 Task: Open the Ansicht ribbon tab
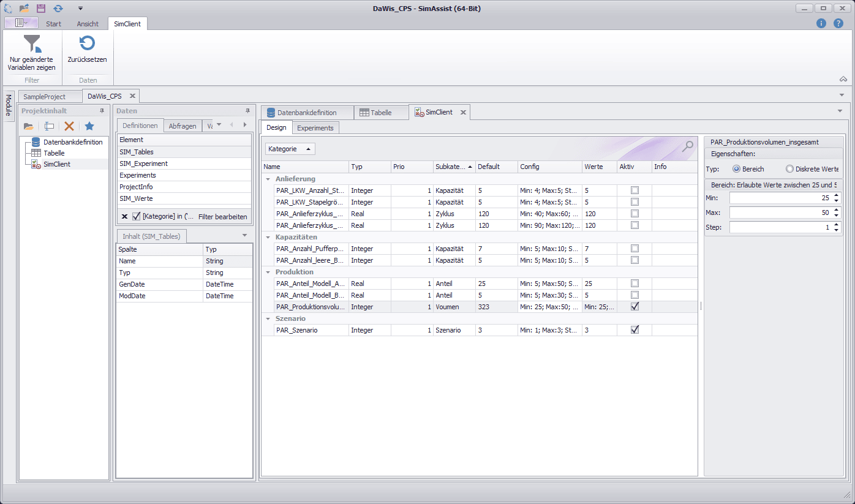(x=88, y=24)
